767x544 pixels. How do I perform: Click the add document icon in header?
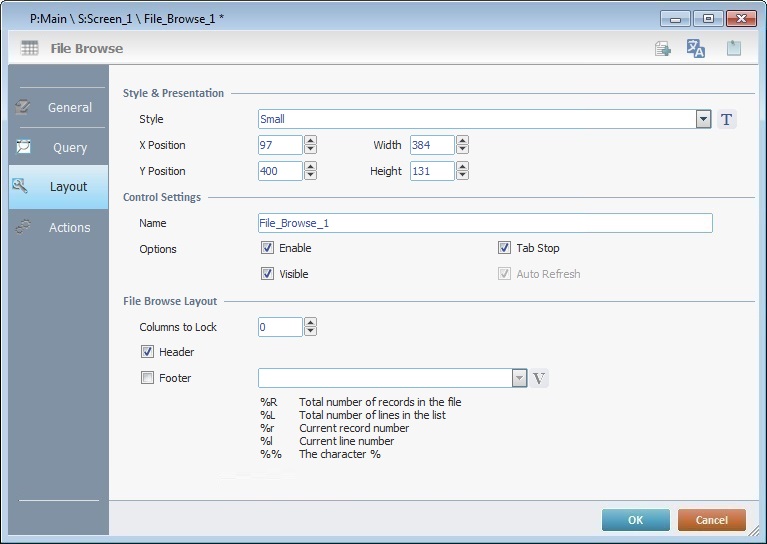coord(662,48)
